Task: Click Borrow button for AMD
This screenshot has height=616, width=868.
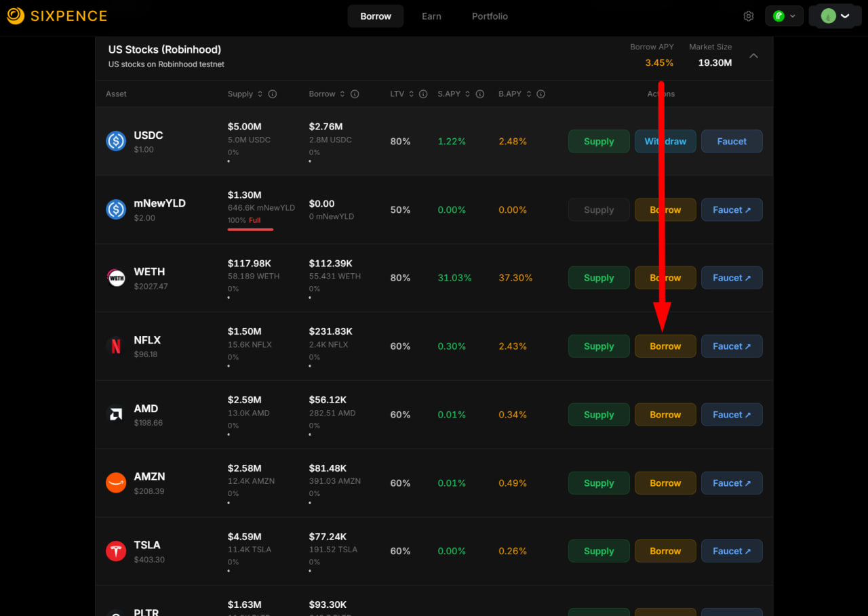Action: pos(665,415)
